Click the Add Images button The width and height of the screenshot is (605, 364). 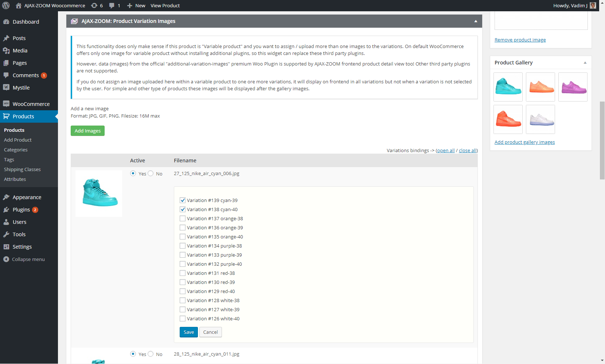coord(87,131)
